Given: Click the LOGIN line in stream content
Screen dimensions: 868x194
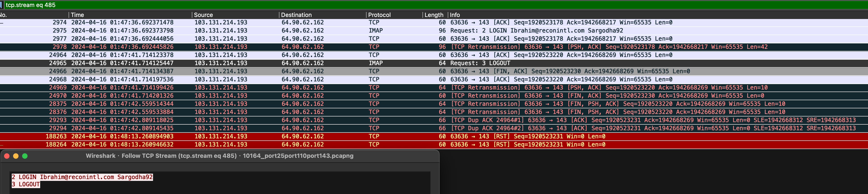Looking at the screenshot, I should coord(82,177).
